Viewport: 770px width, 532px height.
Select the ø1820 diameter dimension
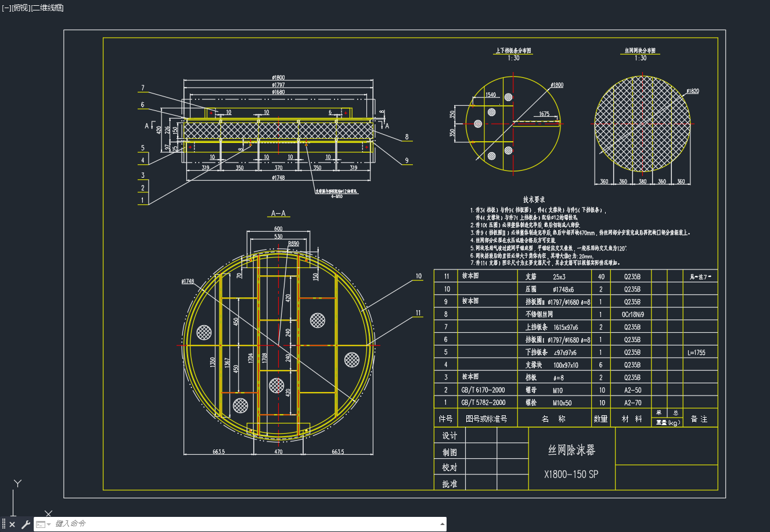692,91
